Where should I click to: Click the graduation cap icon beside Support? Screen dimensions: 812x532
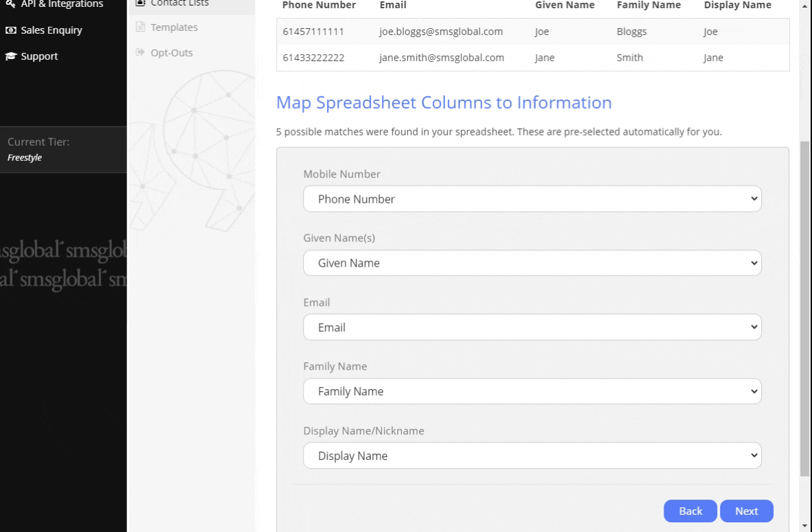point(11,56)
